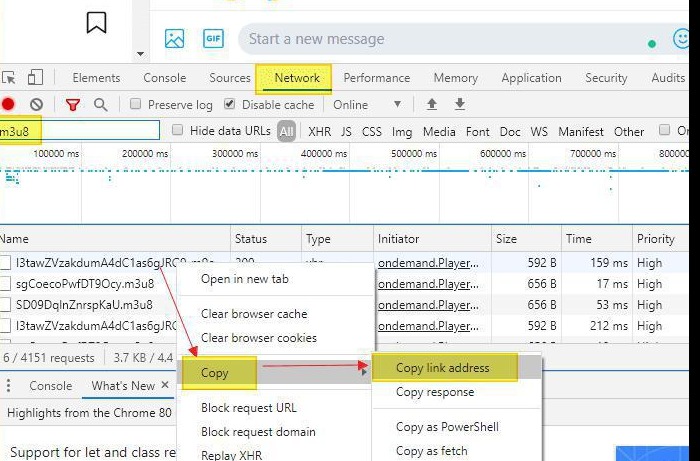Open the image attachment icon

[x=174, y=39]
